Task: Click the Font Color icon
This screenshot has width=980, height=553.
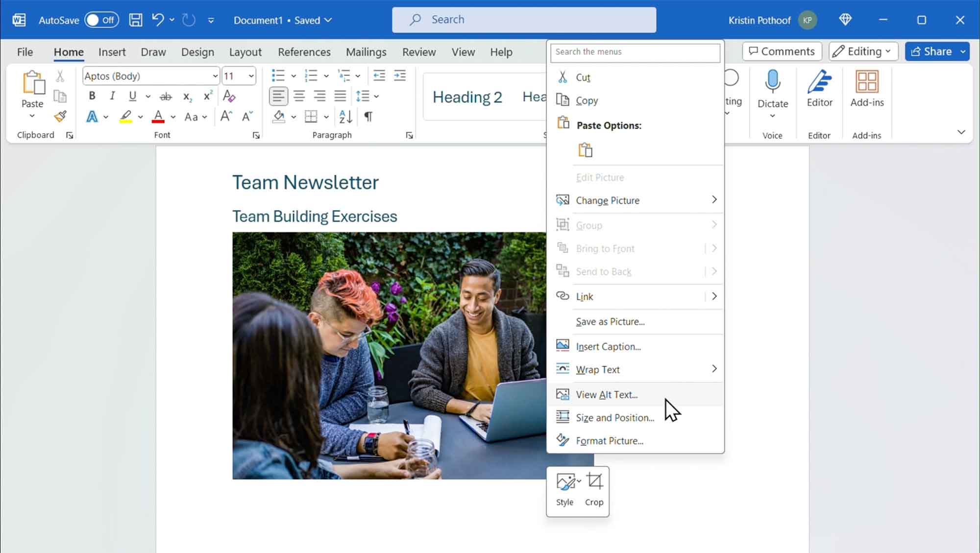Action: tap(157, 117)
